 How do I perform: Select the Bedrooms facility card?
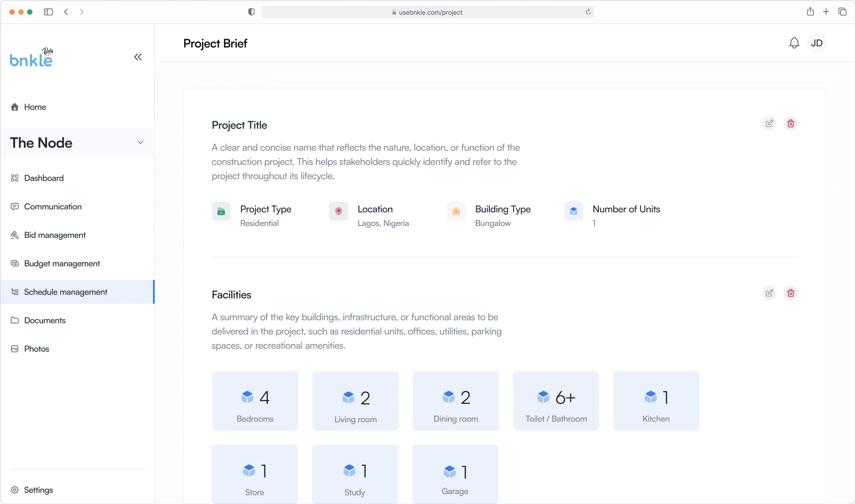pyautogui.click(x=255, y=401)
